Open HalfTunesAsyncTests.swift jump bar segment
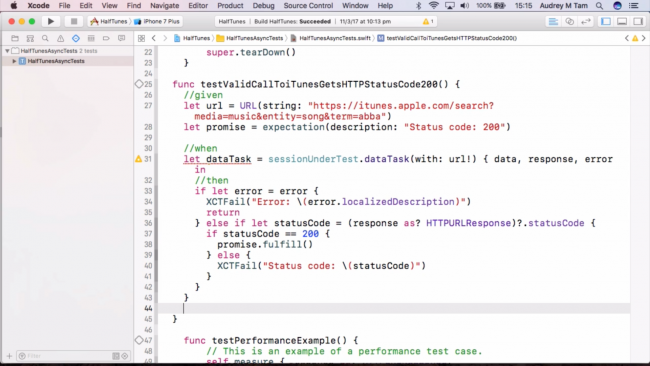The height and width of the screenshot is (366, 650). pos(330,38)
